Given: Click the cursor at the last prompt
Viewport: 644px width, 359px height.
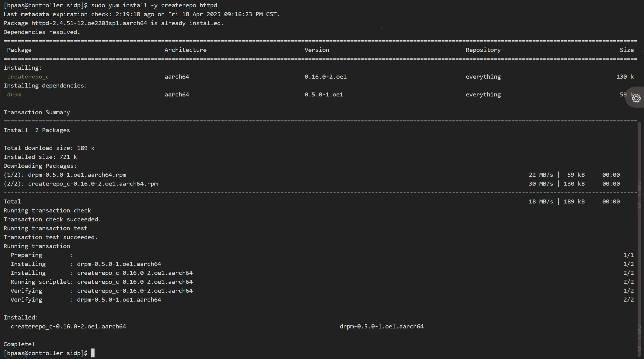Looking at the screenshot, I should [x=93, y=353].
